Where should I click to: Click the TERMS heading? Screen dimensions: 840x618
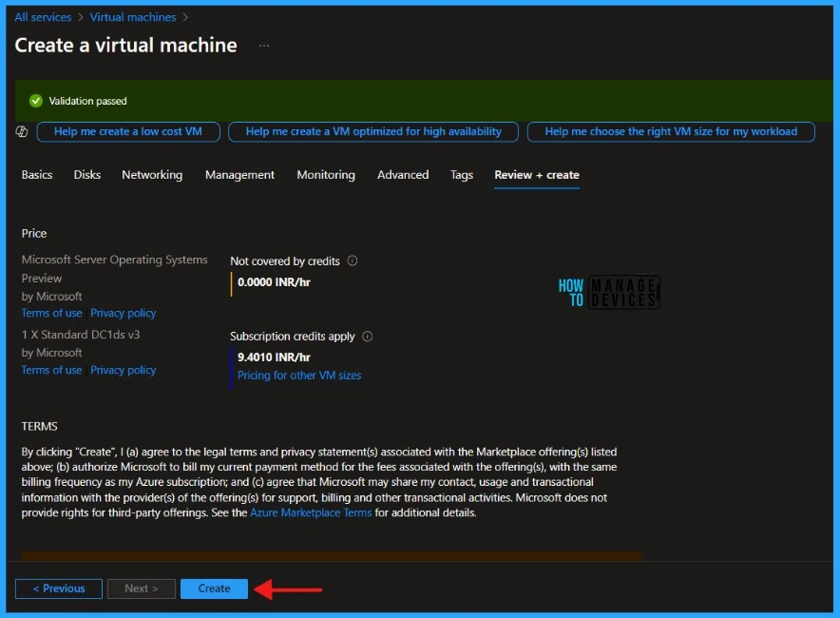[39, 426]
